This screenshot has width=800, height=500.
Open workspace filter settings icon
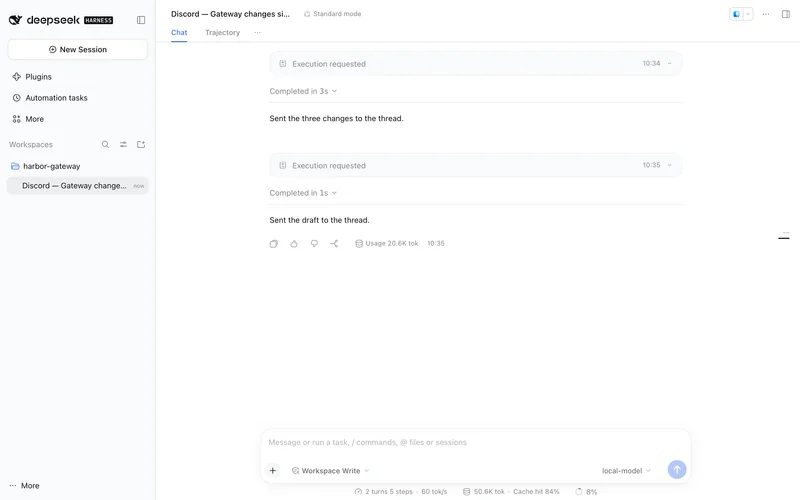click(123, 144)
